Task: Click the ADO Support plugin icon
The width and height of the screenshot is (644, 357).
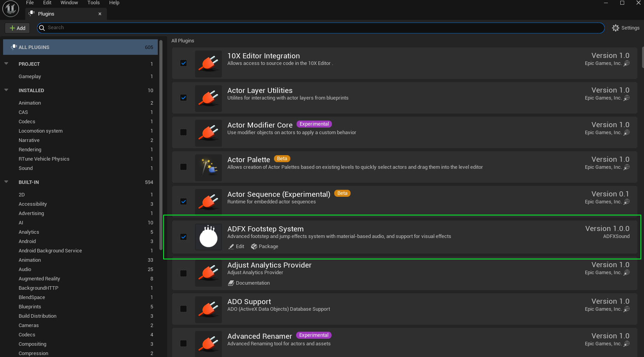Action: (208, 310)
